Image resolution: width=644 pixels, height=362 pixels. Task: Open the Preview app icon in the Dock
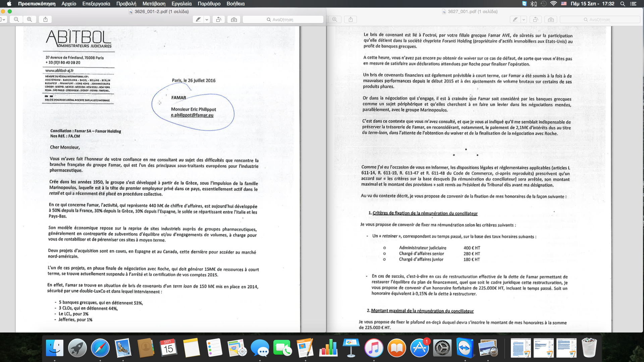pyautogui.click(x=488, y=348)
